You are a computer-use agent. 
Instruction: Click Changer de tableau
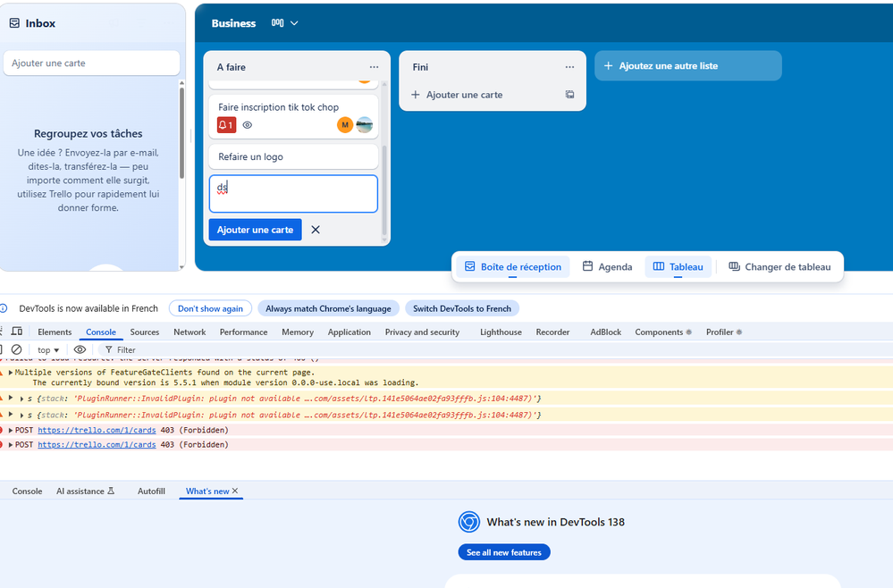[779, 266]
